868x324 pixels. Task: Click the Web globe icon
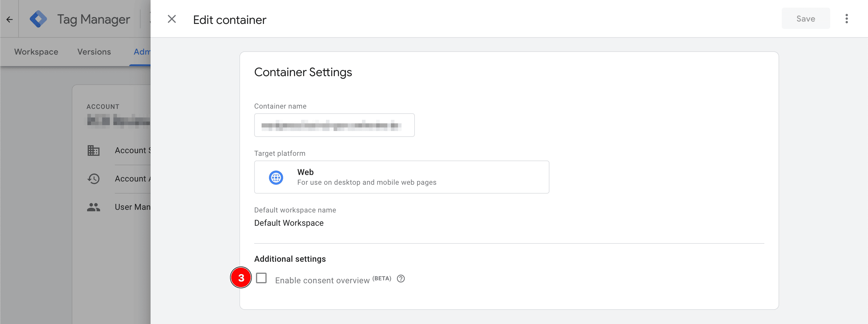[276, 177]
